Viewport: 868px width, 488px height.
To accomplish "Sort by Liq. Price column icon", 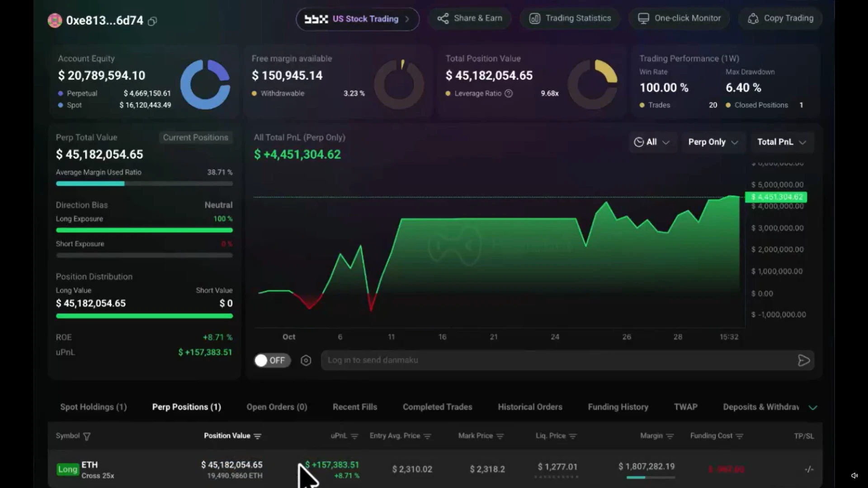I will click(x=573, y=436).
